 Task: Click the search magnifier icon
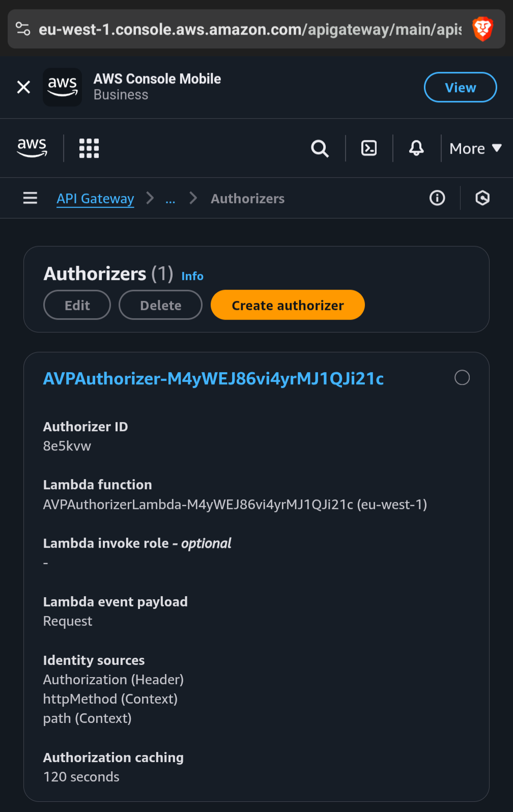(x=320, y=148)
